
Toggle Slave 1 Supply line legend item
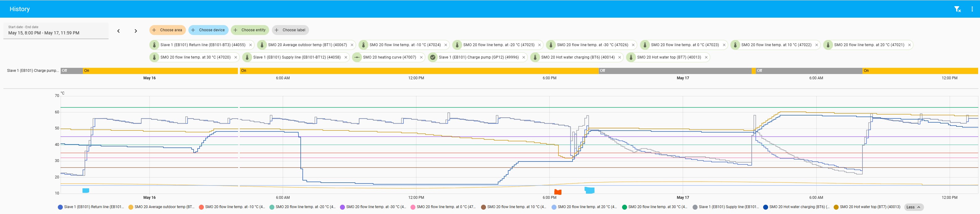[726, 207]
